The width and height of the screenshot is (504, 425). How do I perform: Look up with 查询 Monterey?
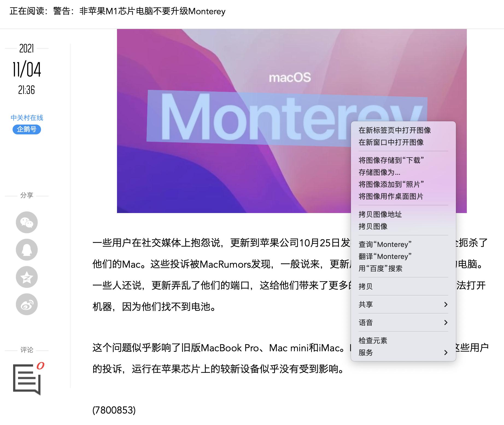coord(385,244)
